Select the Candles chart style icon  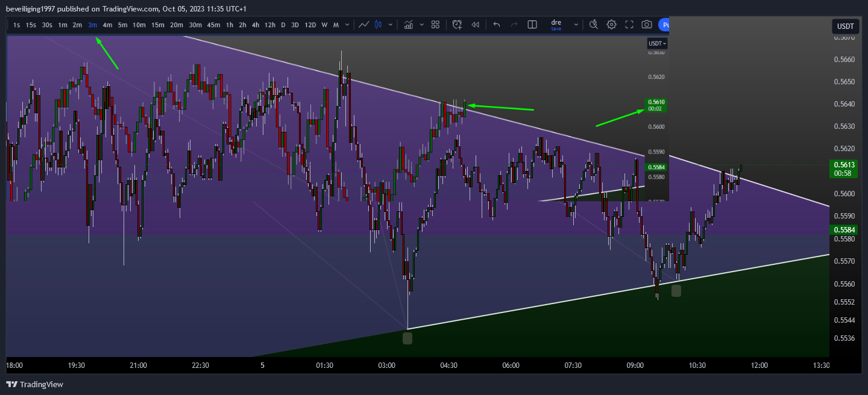[379, 25]
